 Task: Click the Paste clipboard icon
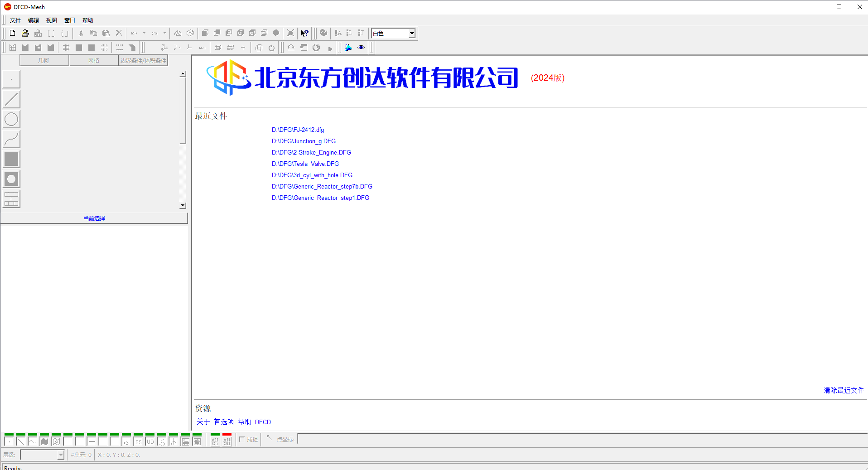click(106, 33)
